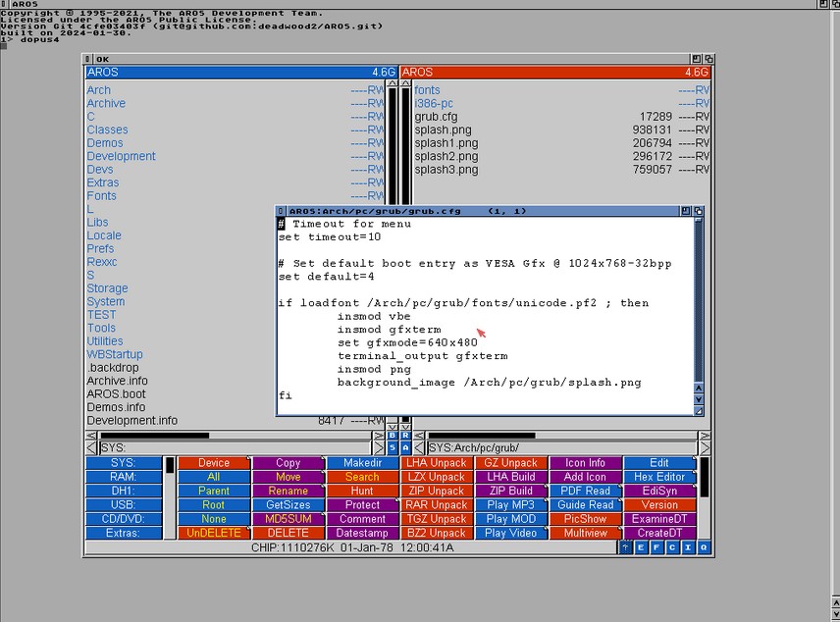This screenshot has height=622, width=840.
Task: Click the right pane path field
Action: tap(559, 448)
